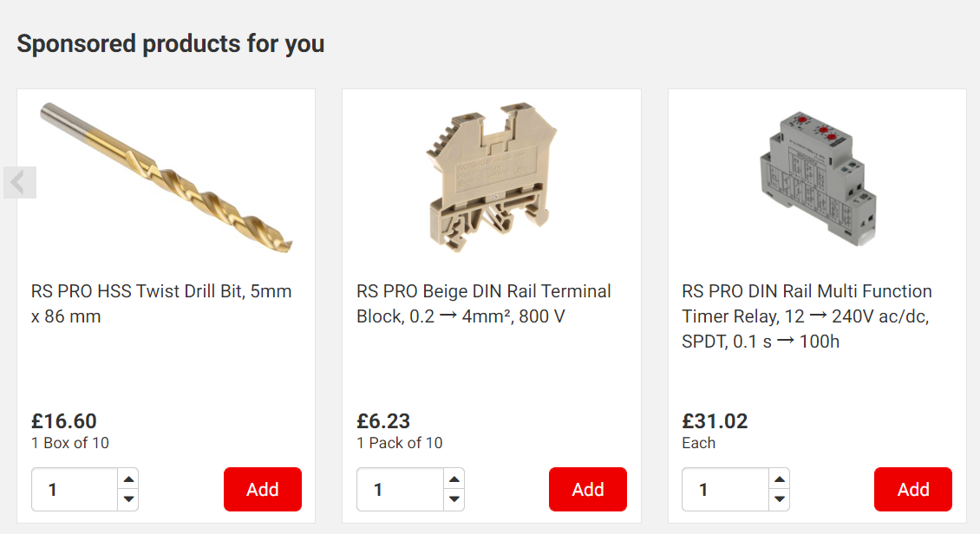Open the beige terminal block image
Viewport: 980px width, 534px height.
click(492, 178)
